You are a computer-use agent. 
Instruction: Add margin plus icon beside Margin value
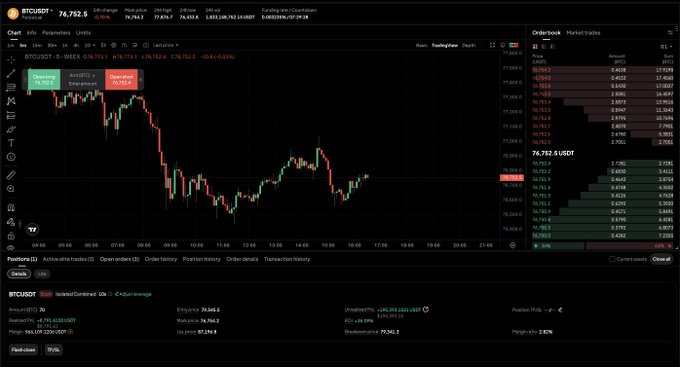pos(70,331)
